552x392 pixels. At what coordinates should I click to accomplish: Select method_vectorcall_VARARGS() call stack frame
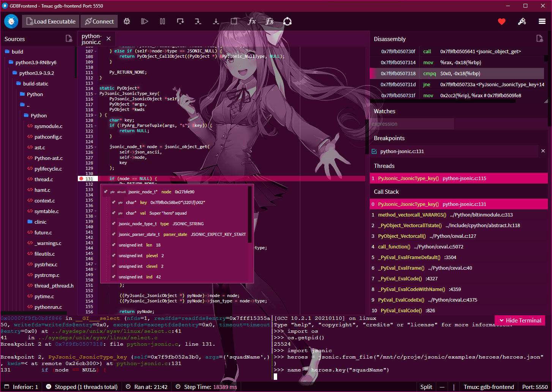tap(412, 215)
